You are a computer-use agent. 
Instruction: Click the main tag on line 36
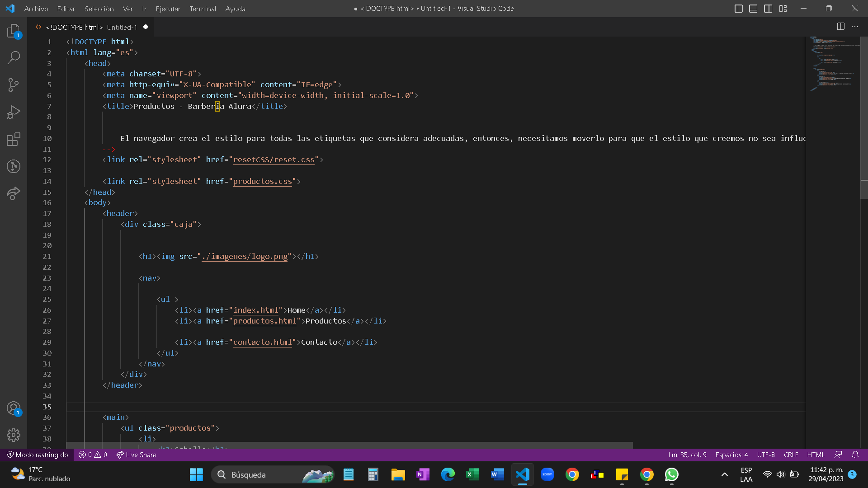point(116,417)
